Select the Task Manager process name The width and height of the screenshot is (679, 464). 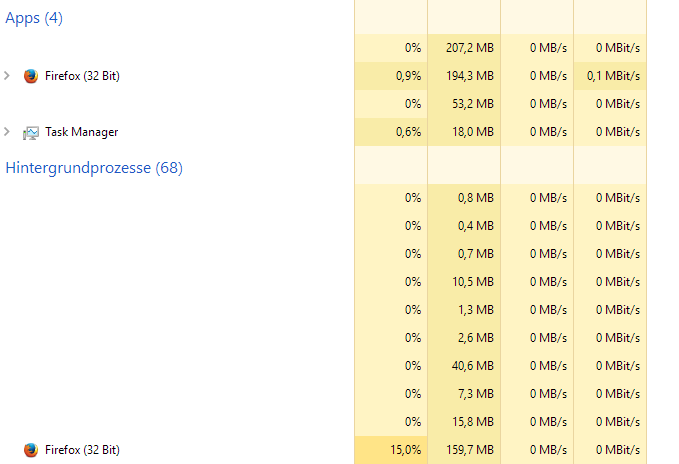point(81,132)
